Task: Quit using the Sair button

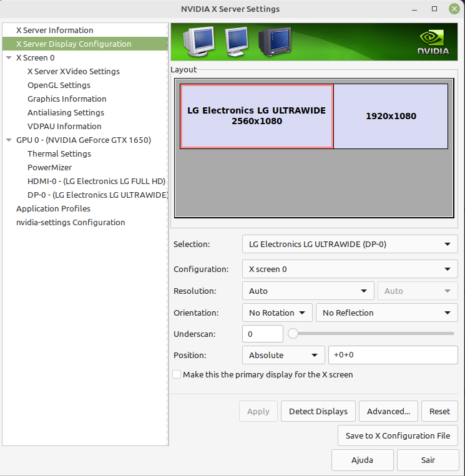Action: point(428,460)
